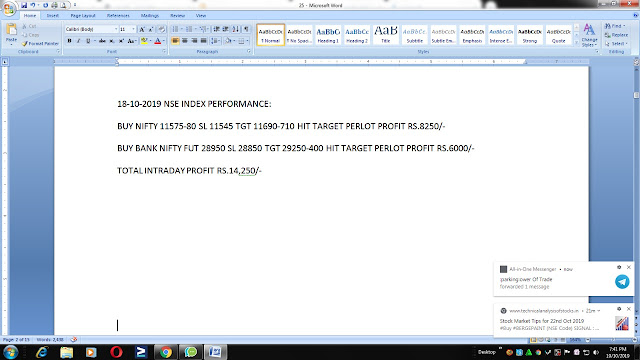Close the All-in-One Messenger notification
Image resolution: width=640 pixels, height=360 pixels.
629,267
